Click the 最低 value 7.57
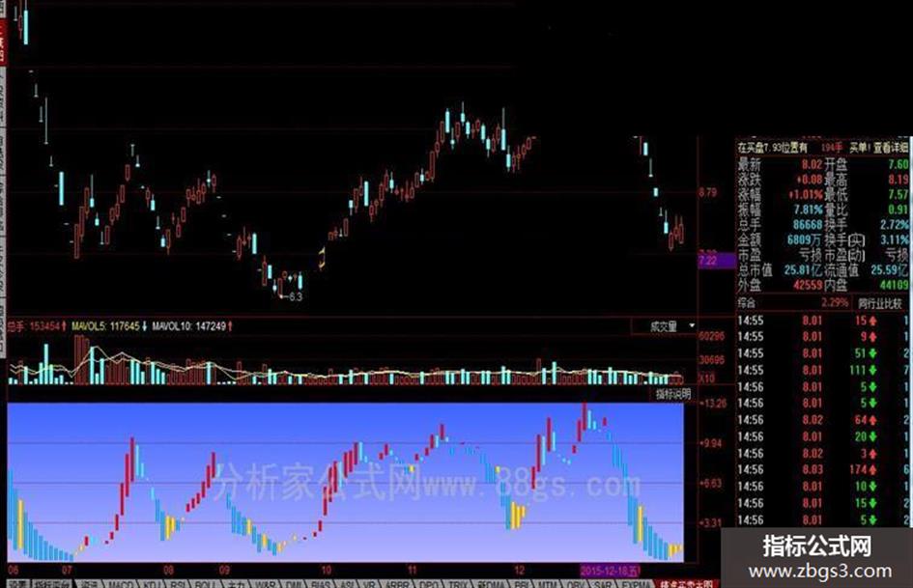 pyautogui.click(x=898, y=194)
